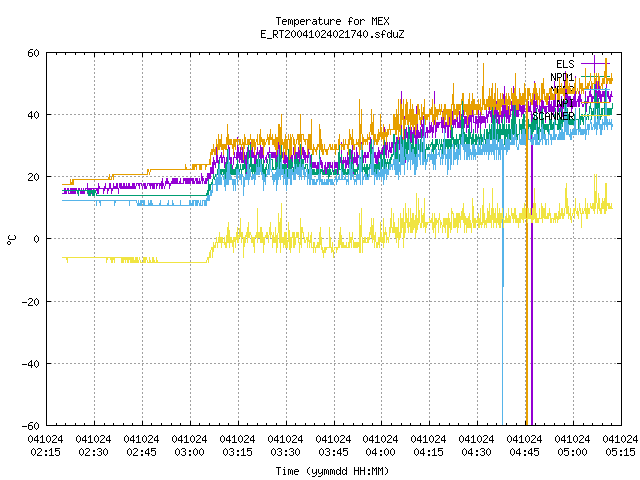640x480 pixels.
Task: Click the 04:15 time tick label
Action: (x=428, y=452)
